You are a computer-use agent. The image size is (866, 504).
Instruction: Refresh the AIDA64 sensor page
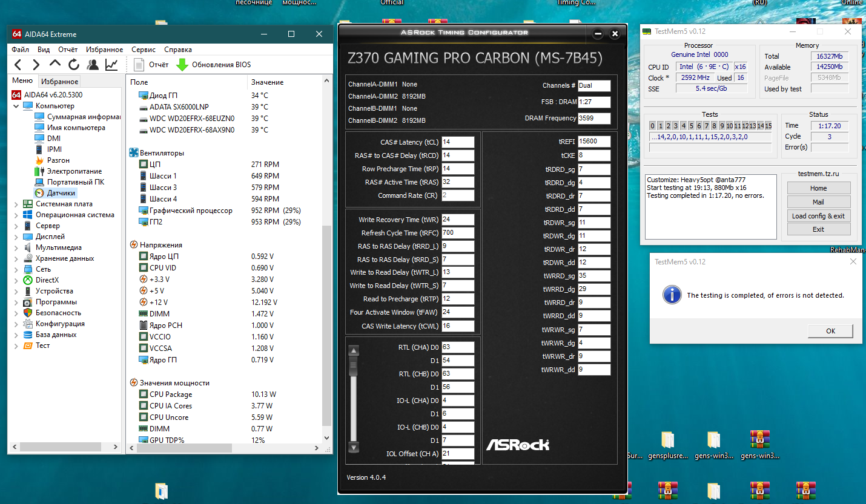point(74,65)
